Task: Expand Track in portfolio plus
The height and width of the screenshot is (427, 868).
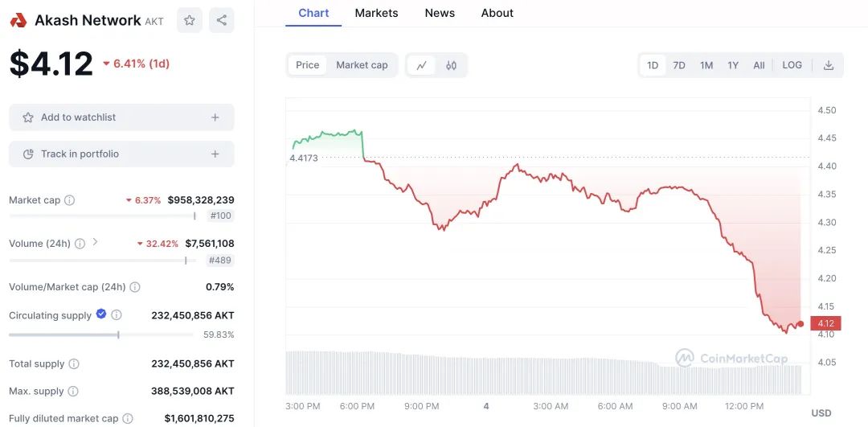Action: click(x=215, y=154)
